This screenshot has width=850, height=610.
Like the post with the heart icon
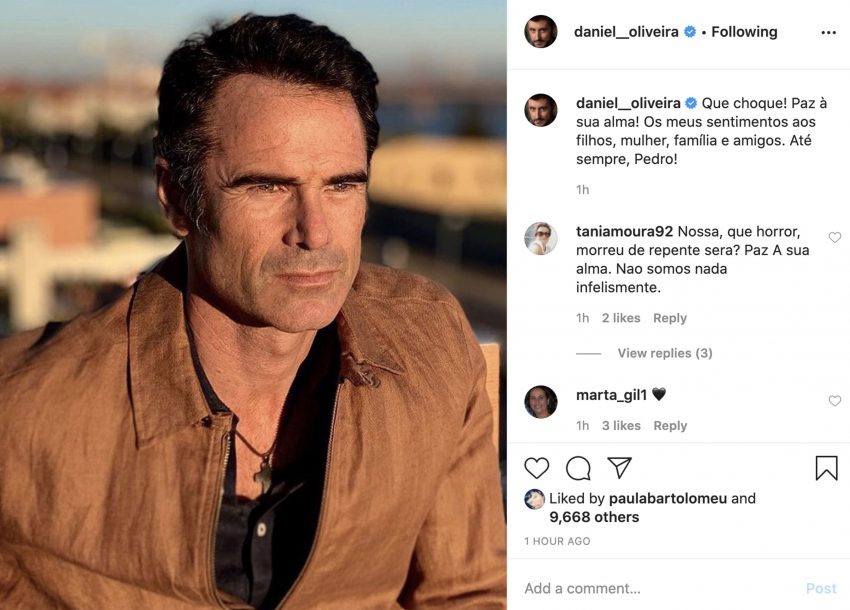click(x=537, y=468)
